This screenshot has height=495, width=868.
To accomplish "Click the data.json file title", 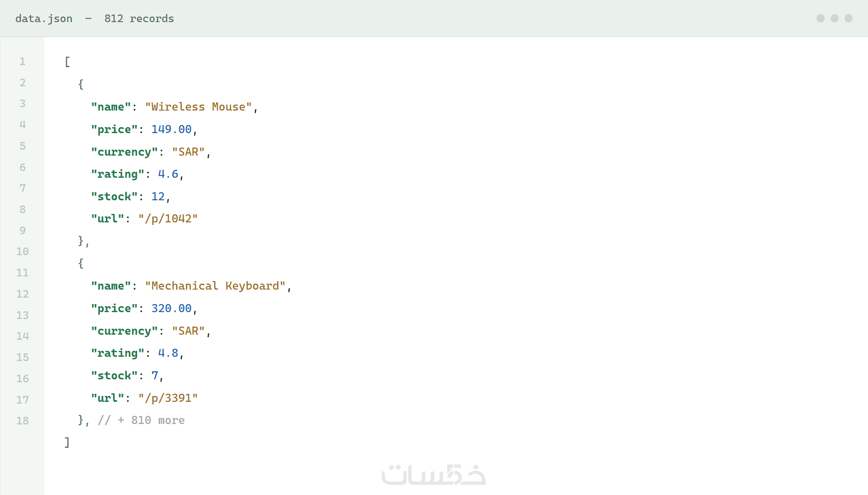I will pyautogui.click(x=44, y=19).
